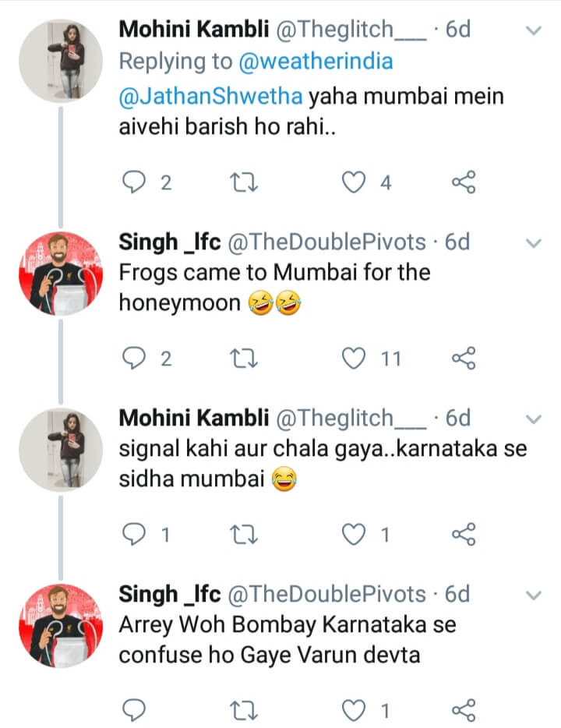The width and height of the screenshot is (561, 728).
Task: Share Mohini's first tweet about Mumbai rain
Action: 464,182
